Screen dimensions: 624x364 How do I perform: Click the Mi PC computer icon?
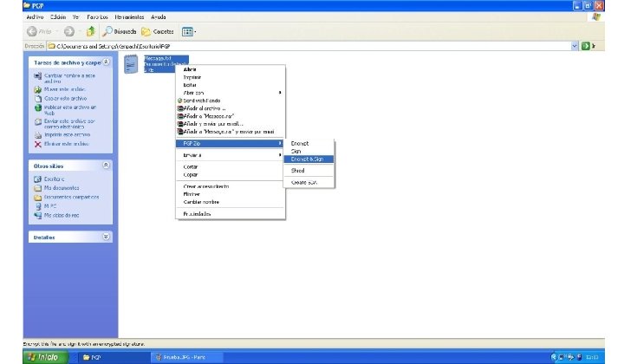tap(38, 206)
